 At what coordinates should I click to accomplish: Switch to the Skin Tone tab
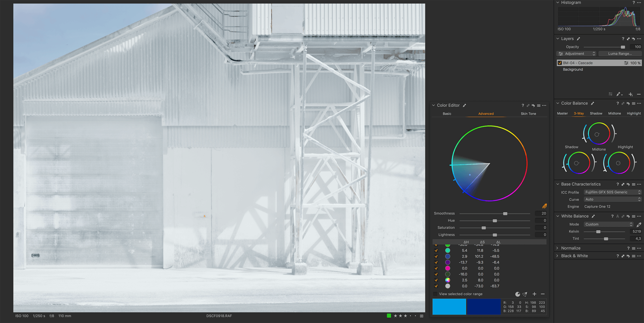[528, 113]
